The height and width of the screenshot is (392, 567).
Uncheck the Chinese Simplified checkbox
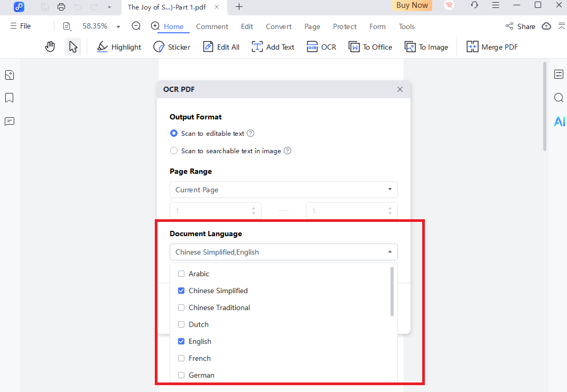coord(181,291)
